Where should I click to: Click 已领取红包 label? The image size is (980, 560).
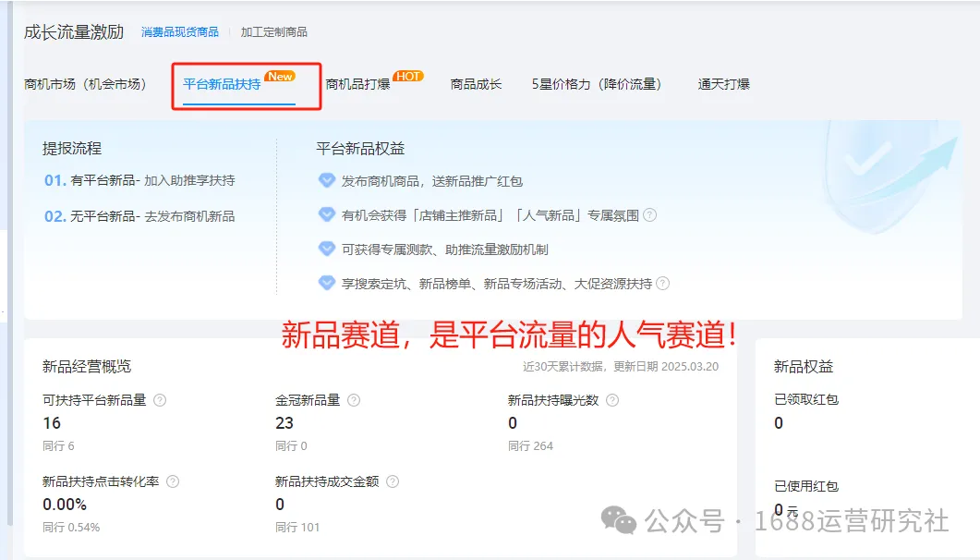pos(806,399)
